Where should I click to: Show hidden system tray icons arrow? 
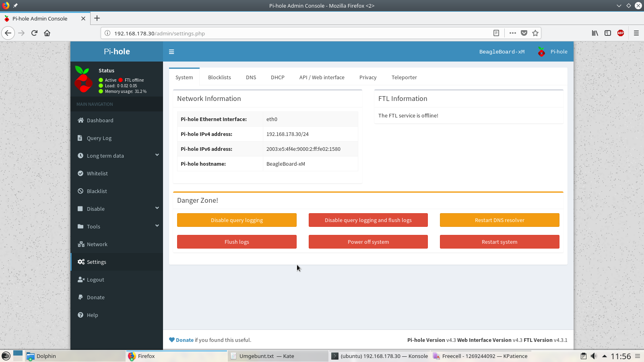604,356
